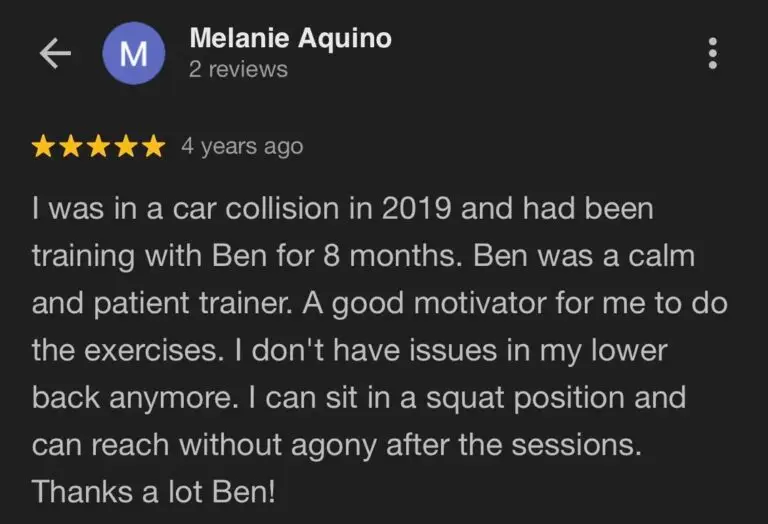Screen dimensions: 768x524
Task: Click the line starting "can reach without agony"
Action: point(335,444)
